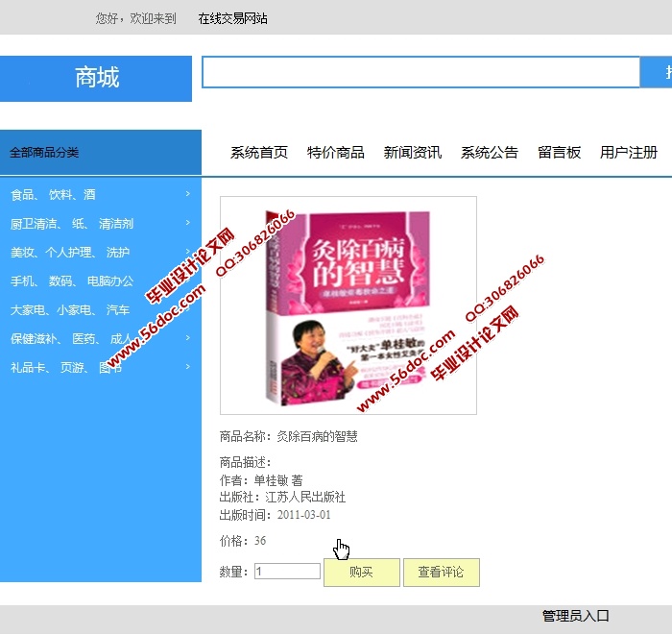Open the 留言板 page
Screen dimensions: 672x635
[x=560, y=153]
